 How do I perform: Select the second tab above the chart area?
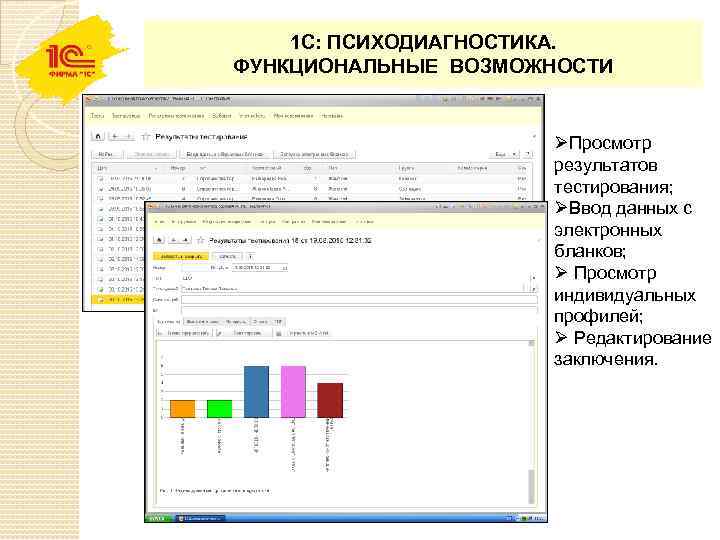(202, 321)
